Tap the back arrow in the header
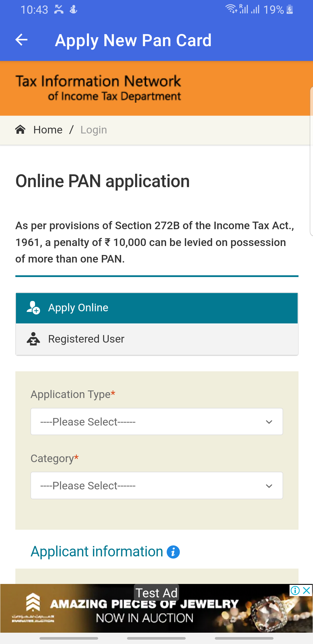 pyautogui.click(x=21, y=40)
